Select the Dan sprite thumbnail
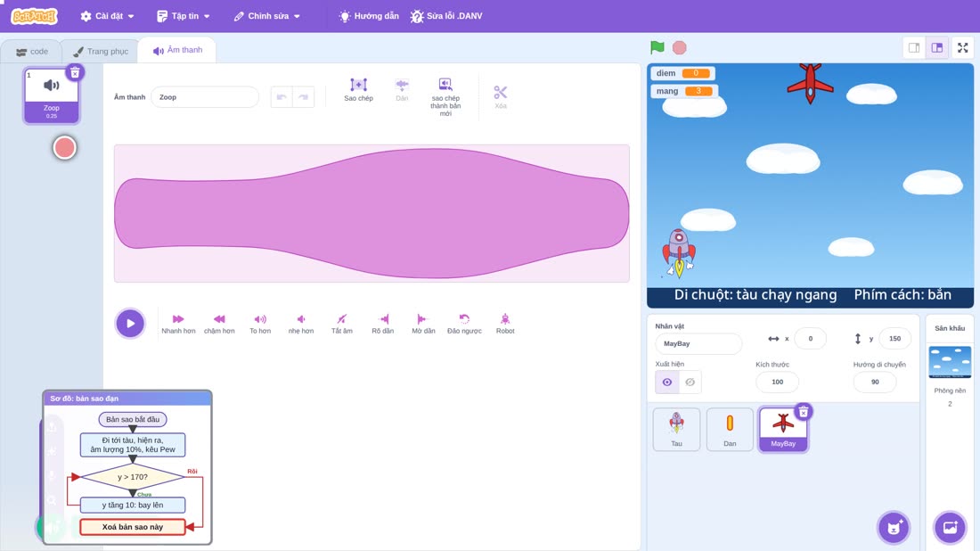 (730, 429)
